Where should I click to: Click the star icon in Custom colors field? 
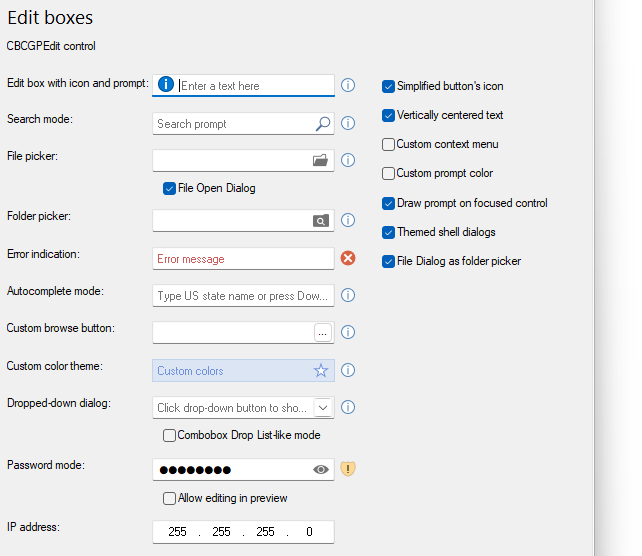[321, 371]
